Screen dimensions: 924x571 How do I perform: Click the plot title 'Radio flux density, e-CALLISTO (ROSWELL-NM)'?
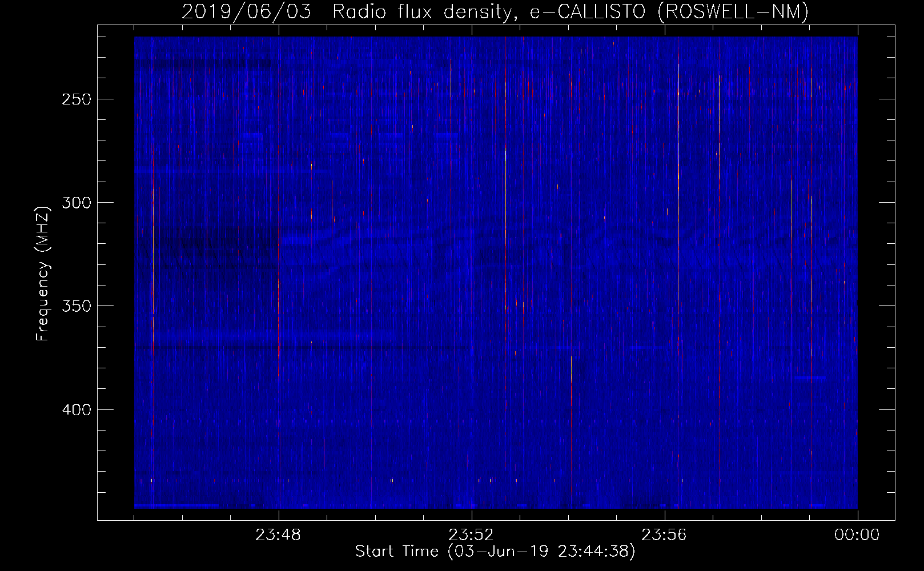pos(571,11)
